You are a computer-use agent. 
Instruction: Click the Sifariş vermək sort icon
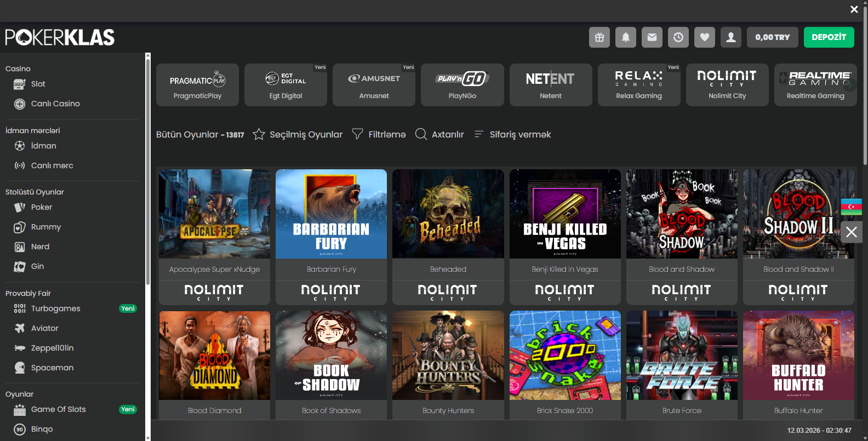(478, 134)
